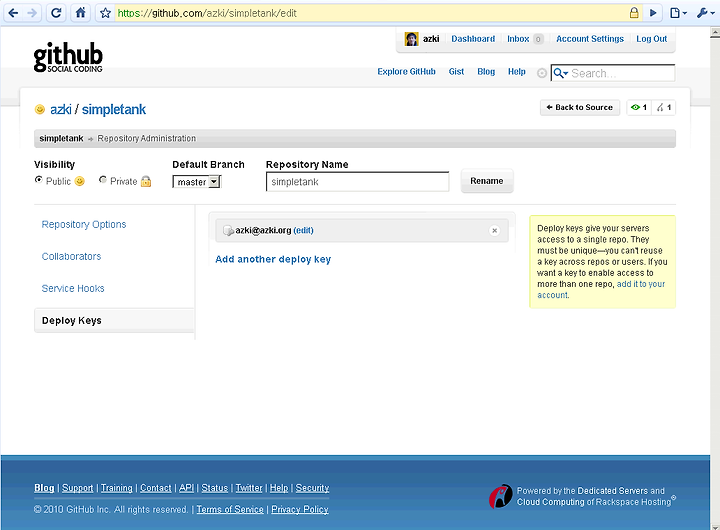Click the key icon beside azki@azki.org
The width and height of the screenshot is (720, 530).
228,231
